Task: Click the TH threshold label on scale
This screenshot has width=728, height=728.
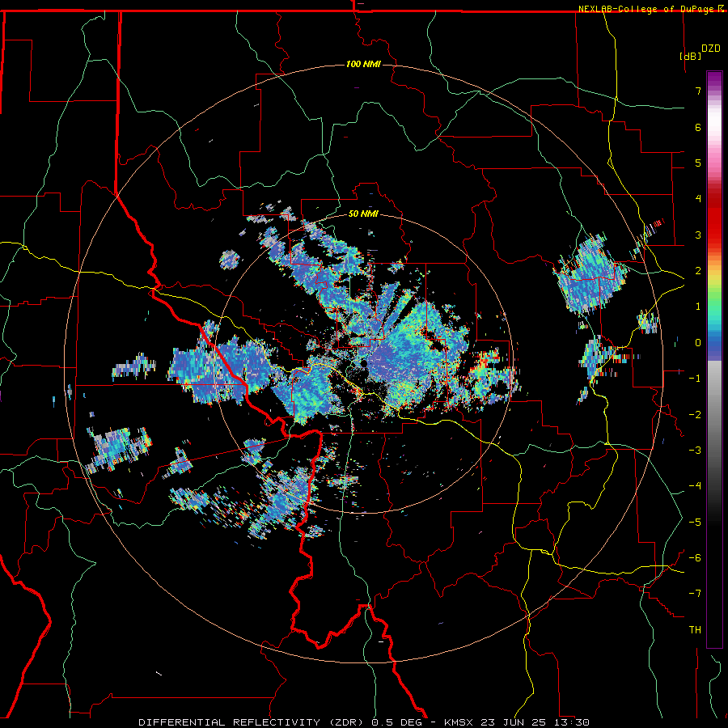Action: (x=695, y=630)
